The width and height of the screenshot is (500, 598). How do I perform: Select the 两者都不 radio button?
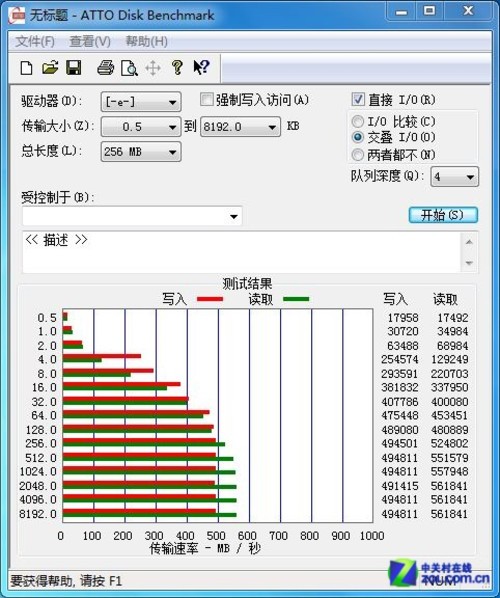coord(358,154)
